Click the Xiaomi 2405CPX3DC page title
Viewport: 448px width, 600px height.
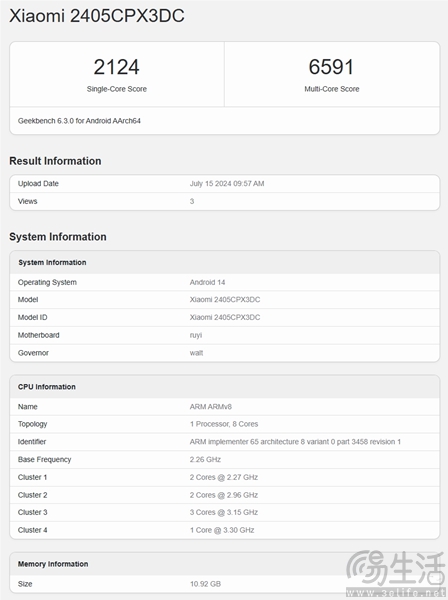click(97, 16)
